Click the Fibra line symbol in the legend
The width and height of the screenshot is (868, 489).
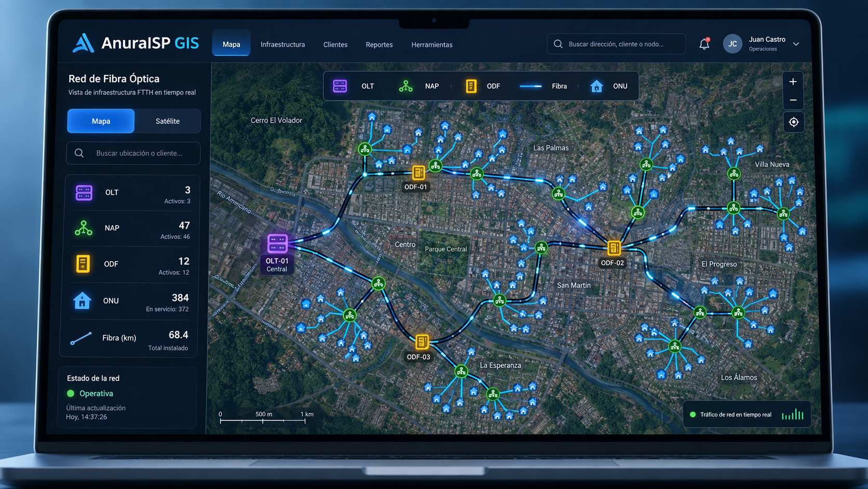click(x=531, y=86)
